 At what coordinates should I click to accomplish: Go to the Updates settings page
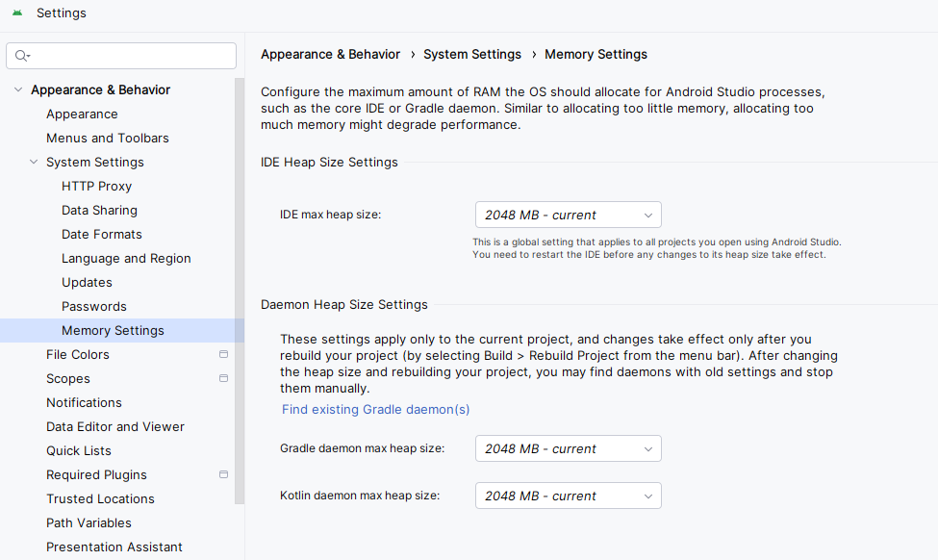[87, 282]
